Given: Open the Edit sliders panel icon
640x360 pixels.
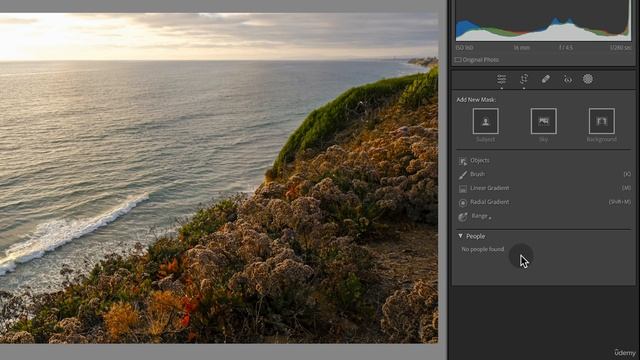Looking at the screenshot, I should pos(502,79).
